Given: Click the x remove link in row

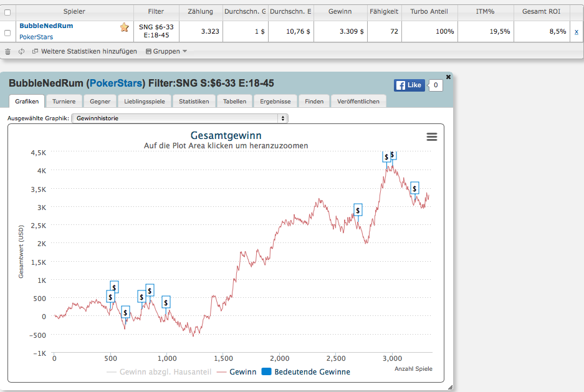Looking at the screenshot, I should 576,32.
